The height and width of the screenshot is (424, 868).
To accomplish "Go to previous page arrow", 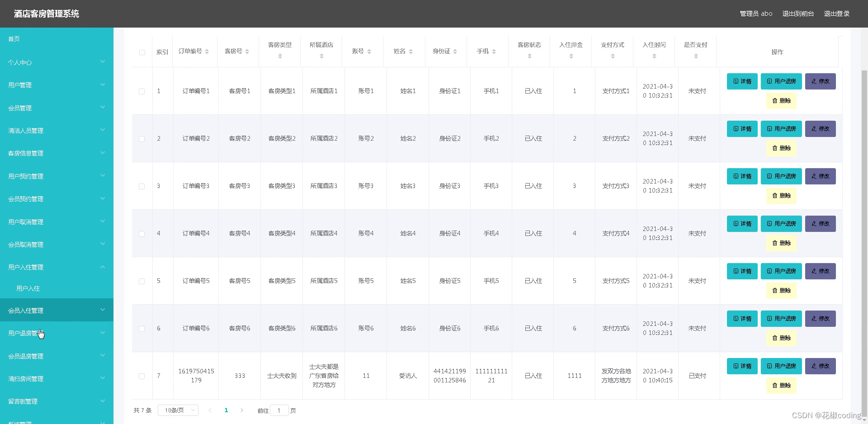I will pos(210,410).
